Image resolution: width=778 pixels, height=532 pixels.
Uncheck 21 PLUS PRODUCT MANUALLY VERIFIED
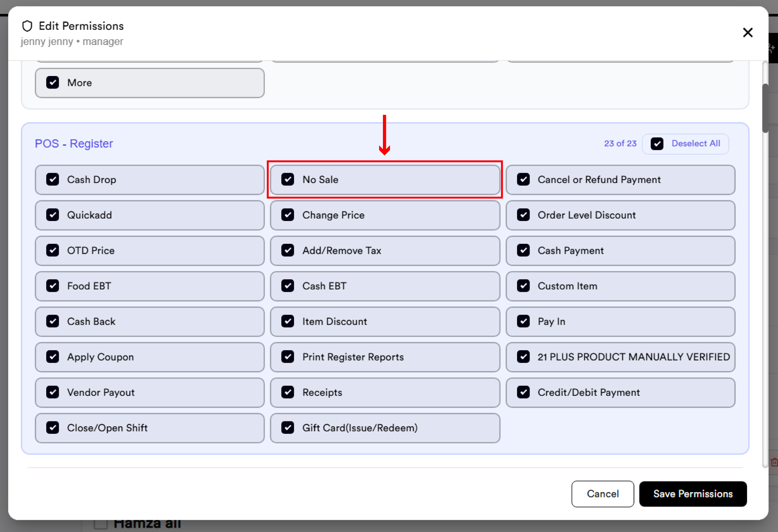pyautogui.click(x=523, y=357)
